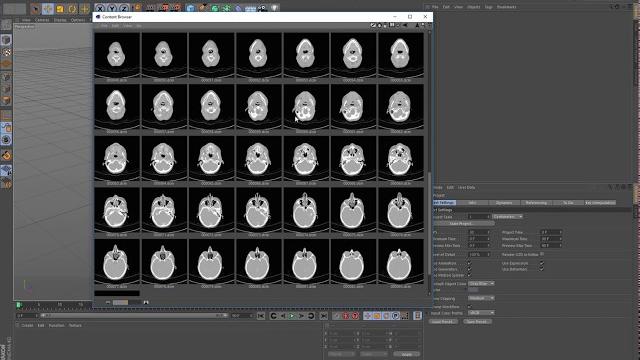This screenshot has width=640, height=360.
Task: Open the Centimeters unit dropdown
Action: pos(507,217)
